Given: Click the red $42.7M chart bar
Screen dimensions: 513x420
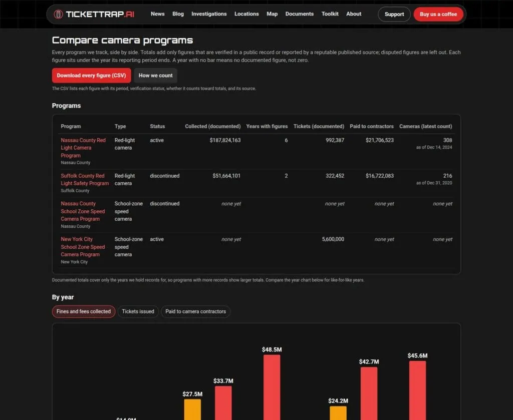Looking at the screenshot, I should point(369,393).
